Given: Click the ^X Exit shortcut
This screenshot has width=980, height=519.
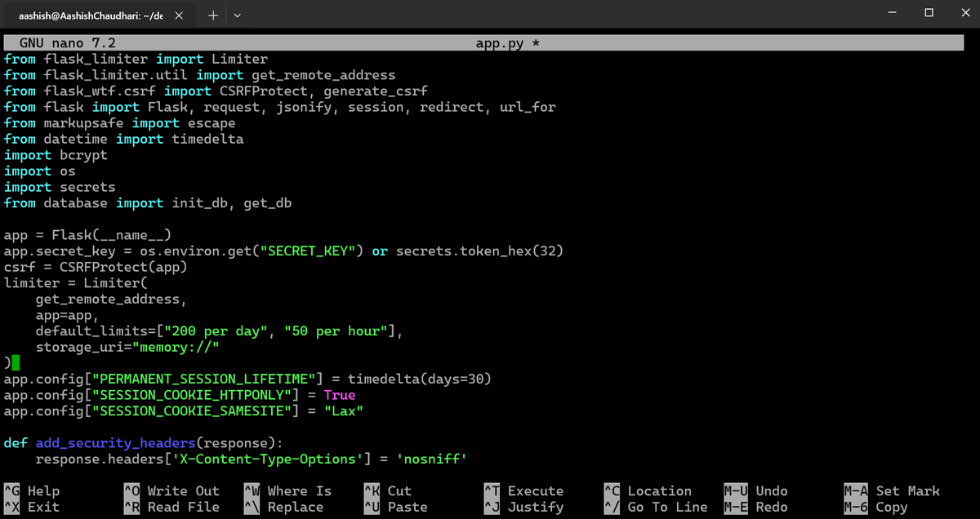Looking at the screenshot, I should 32,507.
